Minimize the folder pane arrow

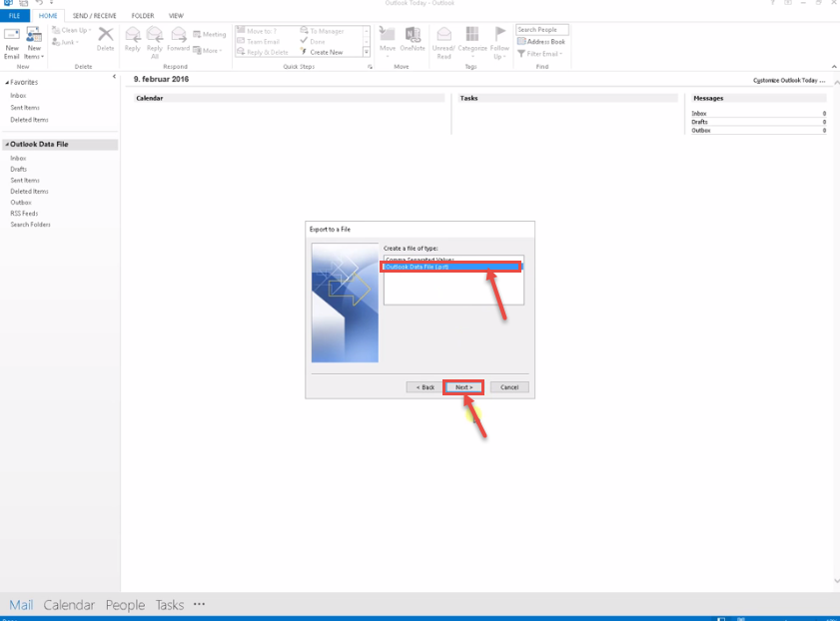[114, 77]
